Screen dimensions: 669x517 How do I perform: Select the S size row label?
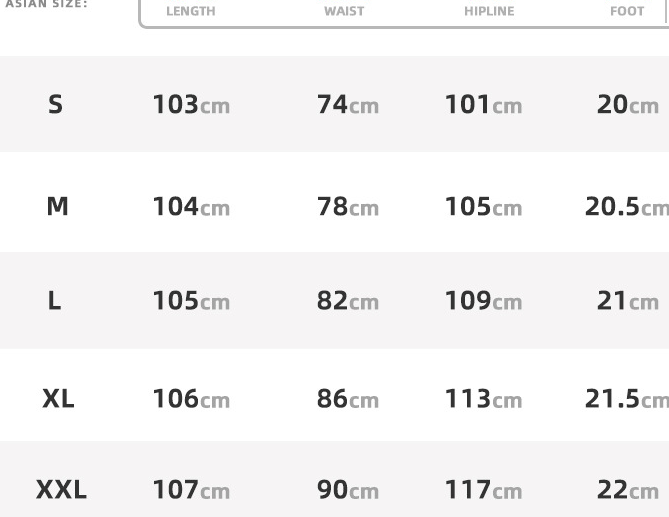click(56, 104)
